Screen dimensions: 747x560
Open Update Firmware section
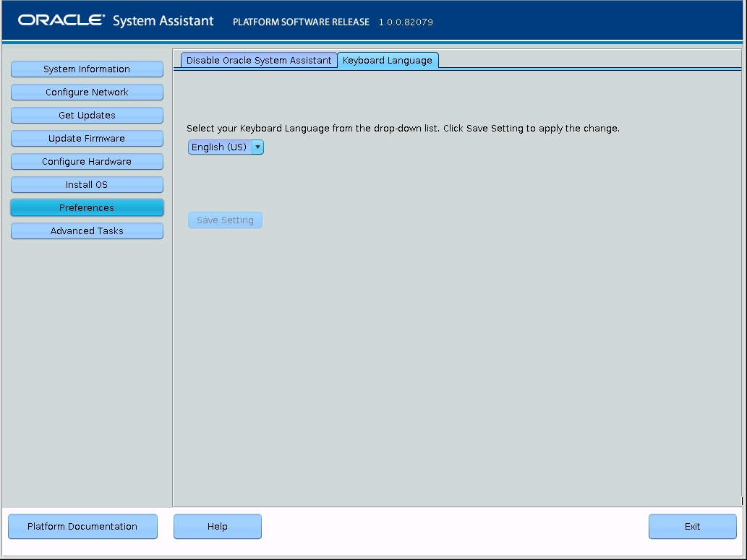87,138
